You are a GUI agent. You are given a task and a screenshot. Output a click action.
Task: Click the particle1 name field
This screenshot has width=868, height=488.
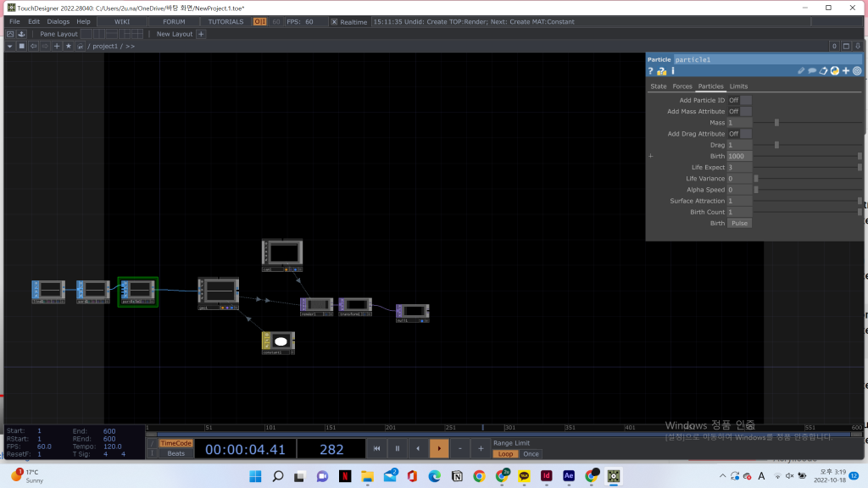pos(767,59)
